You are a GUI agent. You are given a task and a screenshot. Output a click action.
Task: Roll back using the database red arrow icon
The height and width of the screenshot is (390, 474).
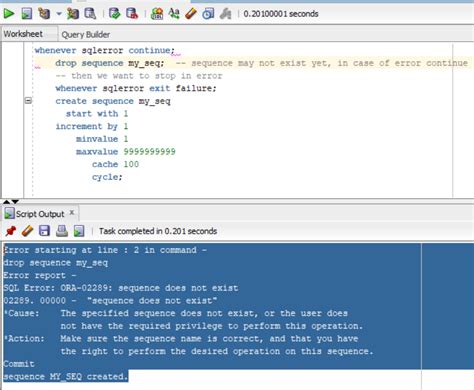(132, 14)
